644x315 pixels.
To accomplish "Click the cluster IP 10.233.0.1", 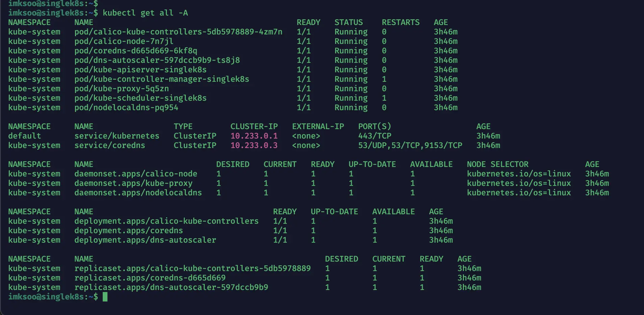I will [x=254, y=136].
